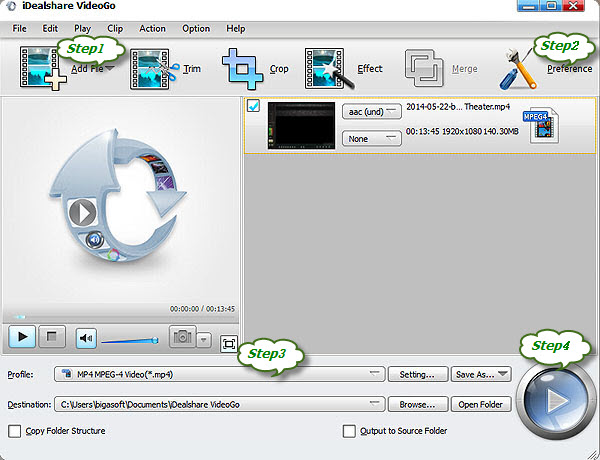Start conversion with the big blue Convert button
The height and width of the screenshot is (460, 600).
(x=555, y=401)
